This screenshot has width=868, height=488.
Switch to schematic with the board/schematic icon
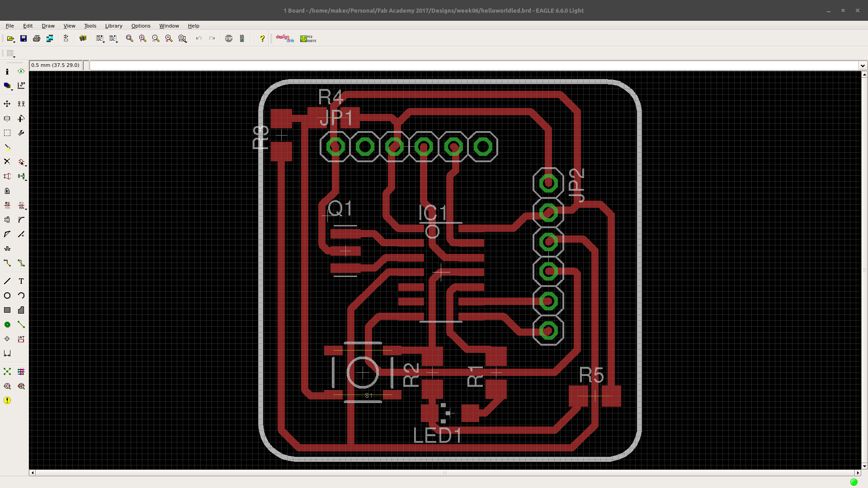click(66, 39)
